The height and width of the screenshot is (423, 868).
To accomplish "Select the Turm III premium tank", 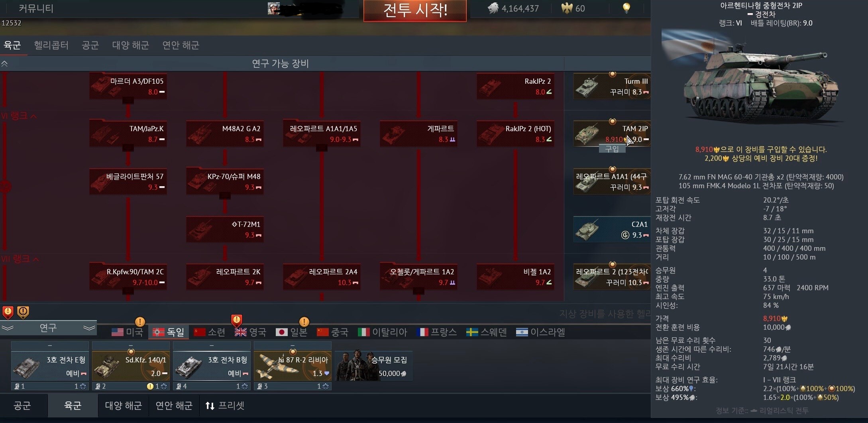I will (612, 86).
